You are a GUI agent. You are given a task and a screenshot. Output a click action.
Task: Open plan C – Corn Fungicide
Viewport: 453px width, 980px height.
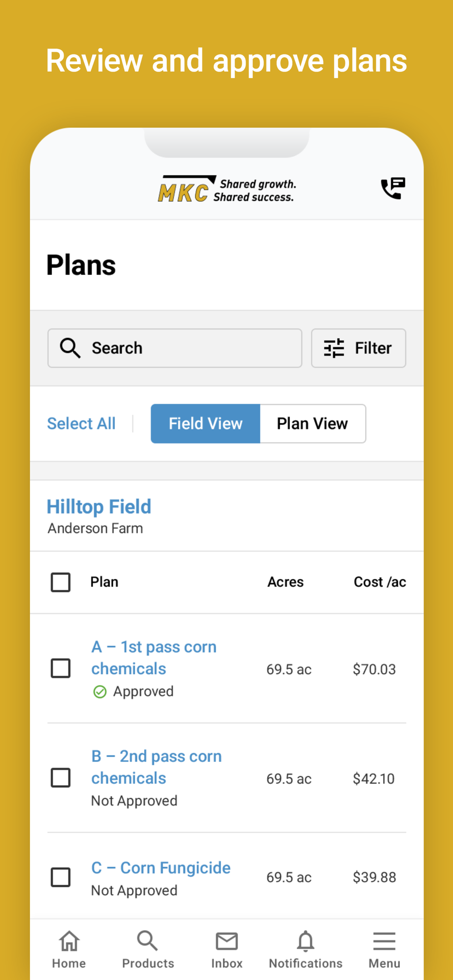(161, 868)
